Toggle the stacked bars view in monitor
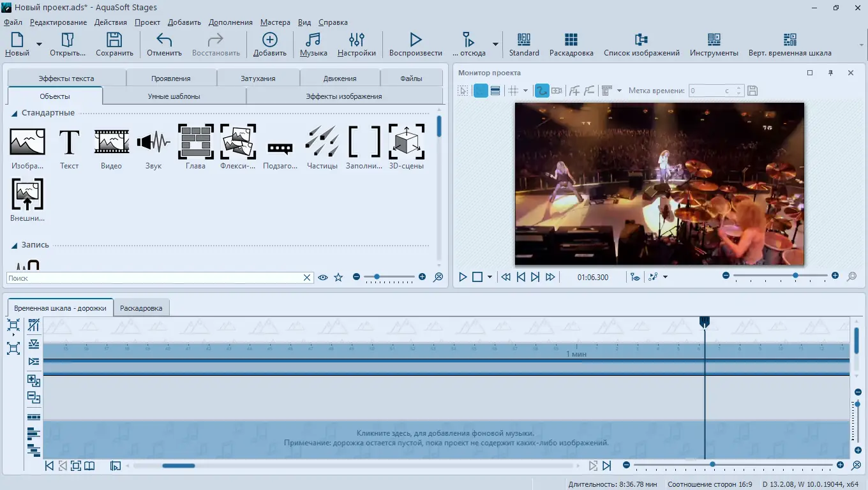 coord(495,91)
